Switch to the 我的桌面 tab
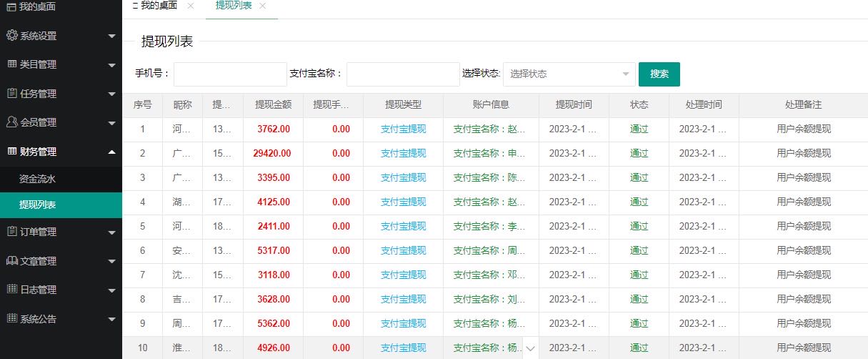This screenshot has width=868, height=359. click(x=157, y=6)
